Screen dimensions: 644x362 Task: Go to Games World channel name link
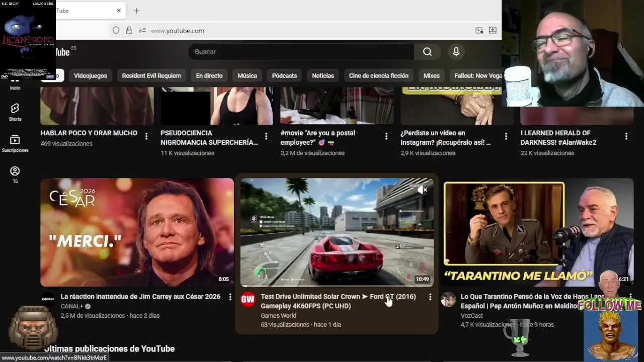278,316
